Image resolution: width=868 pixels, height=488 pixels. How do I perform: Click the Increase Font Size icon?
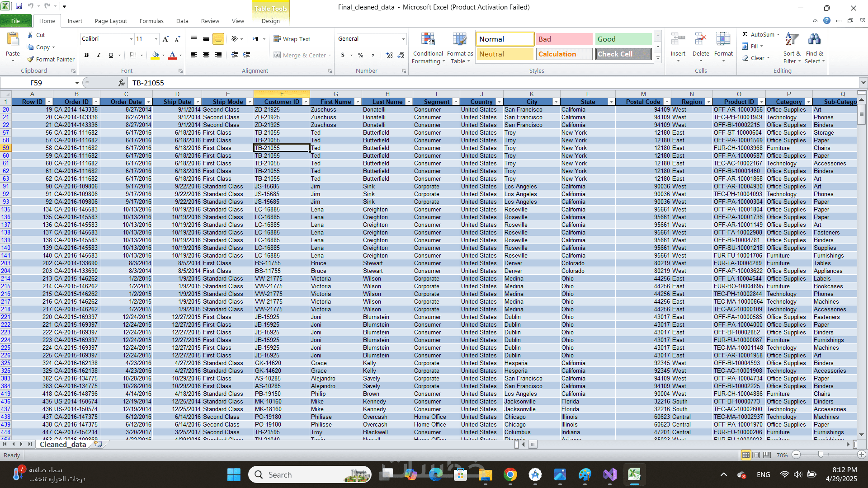[x=166, y=39]
